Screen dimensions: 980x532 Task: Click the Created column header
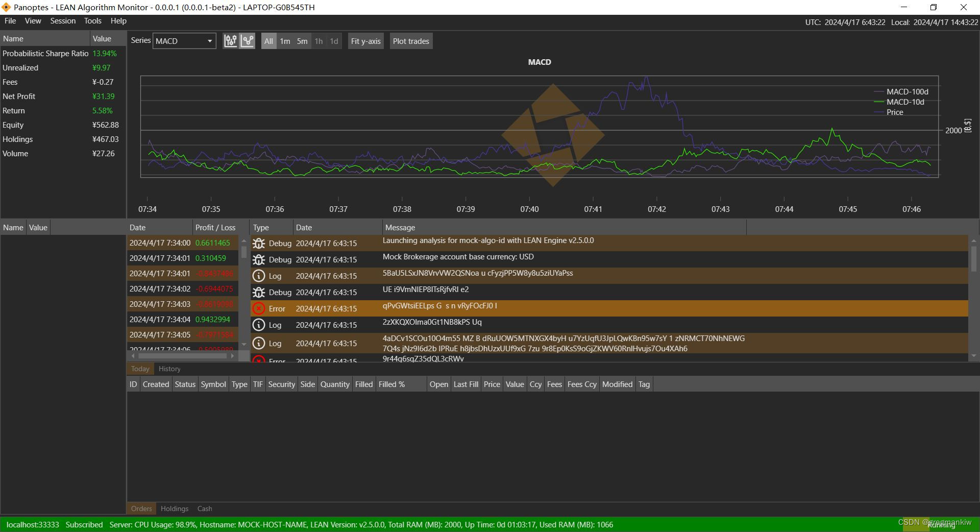pyautogui.click(x=156, y=384)
